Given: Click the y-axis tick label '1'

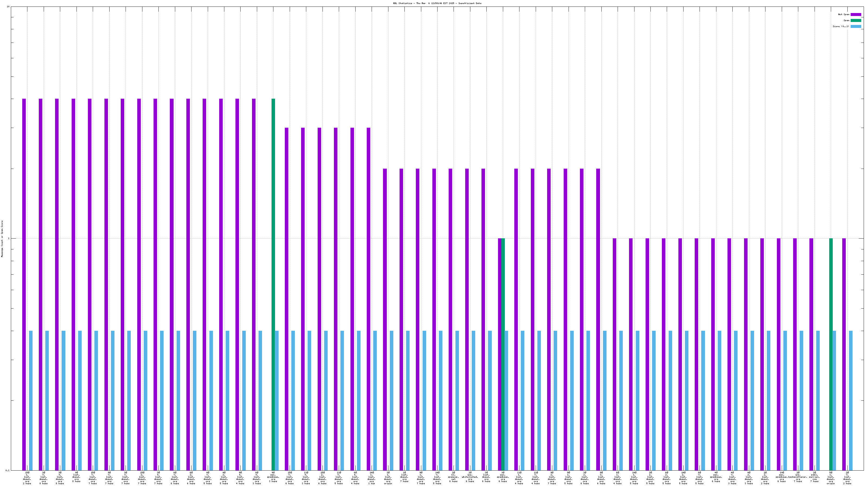Looking at the screenshot, I should 9,239.
